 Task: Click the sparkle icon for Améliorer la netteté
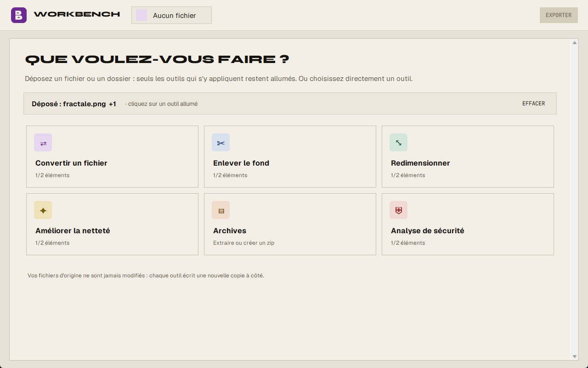43,210
